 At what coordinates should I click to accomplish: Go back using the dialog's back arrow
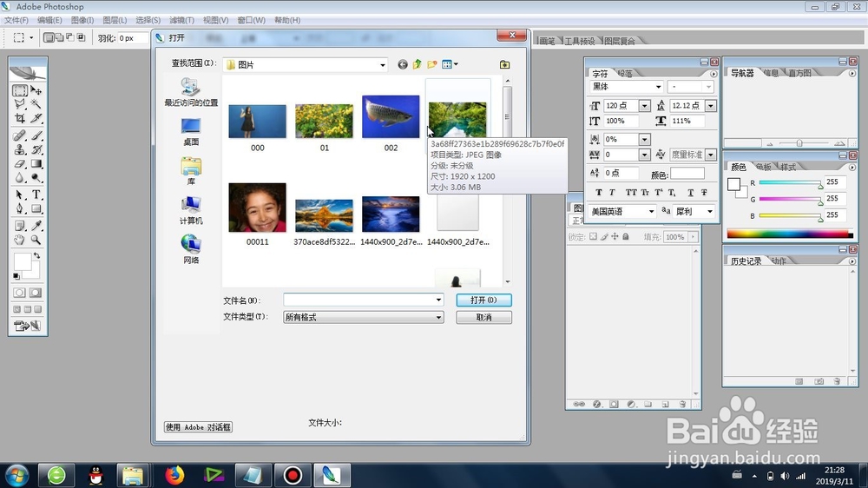click(x=403, y=65)
